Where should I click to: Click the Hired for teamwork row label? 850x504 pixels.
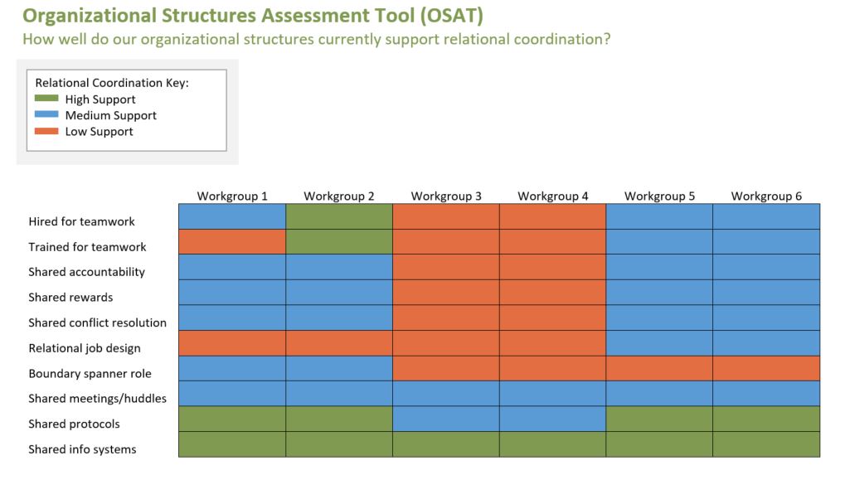pos(81,221)
